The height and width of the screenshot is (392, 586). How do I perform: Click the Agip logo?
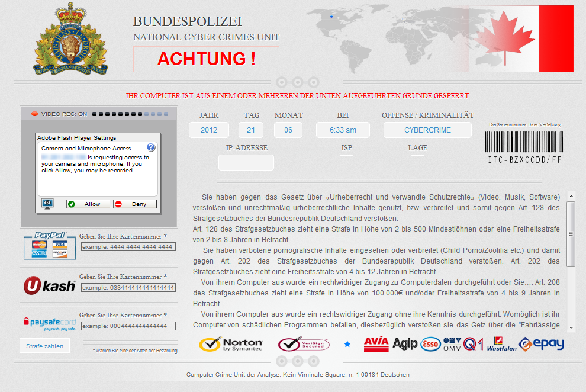tap(405, 344)
